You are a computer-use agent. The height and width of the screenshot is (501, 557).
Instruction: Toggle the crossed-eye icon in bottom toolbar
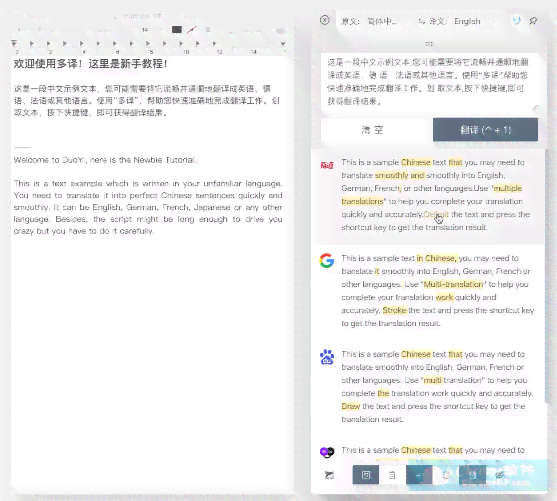(x=499, y=475)
